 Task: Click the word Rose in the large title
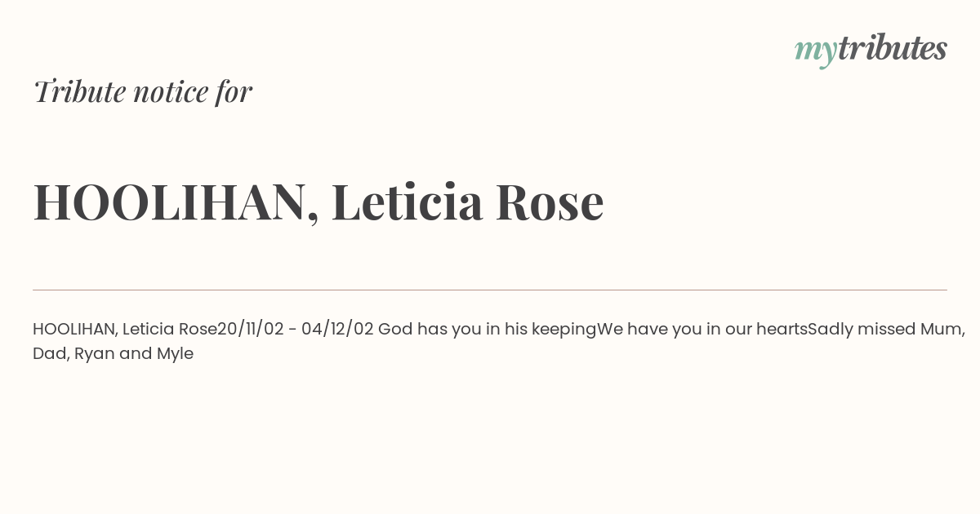[x=550, y=203]
